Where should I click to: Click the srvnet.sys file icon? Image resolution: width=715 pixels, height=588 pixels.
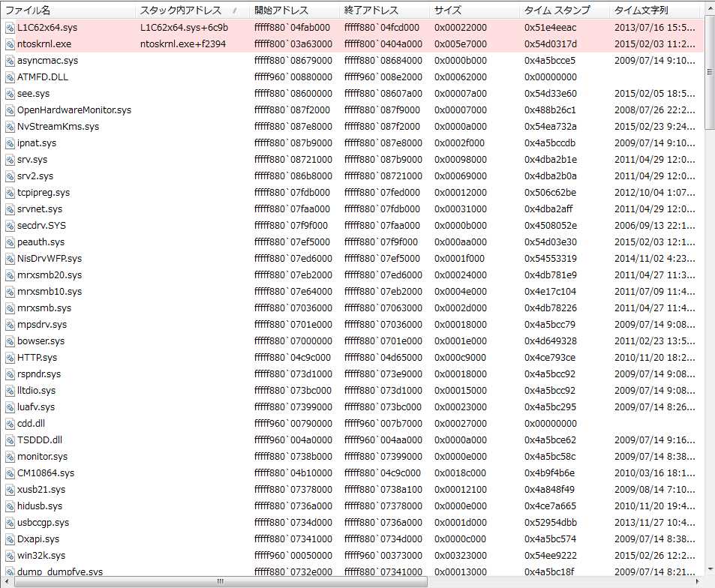10,209
